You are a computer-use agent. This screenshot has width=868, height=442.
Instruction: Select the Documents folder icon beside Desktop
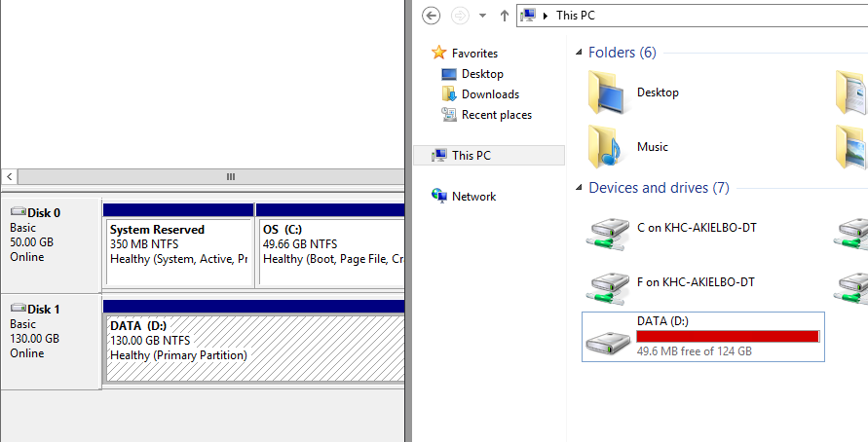[850, 92]
